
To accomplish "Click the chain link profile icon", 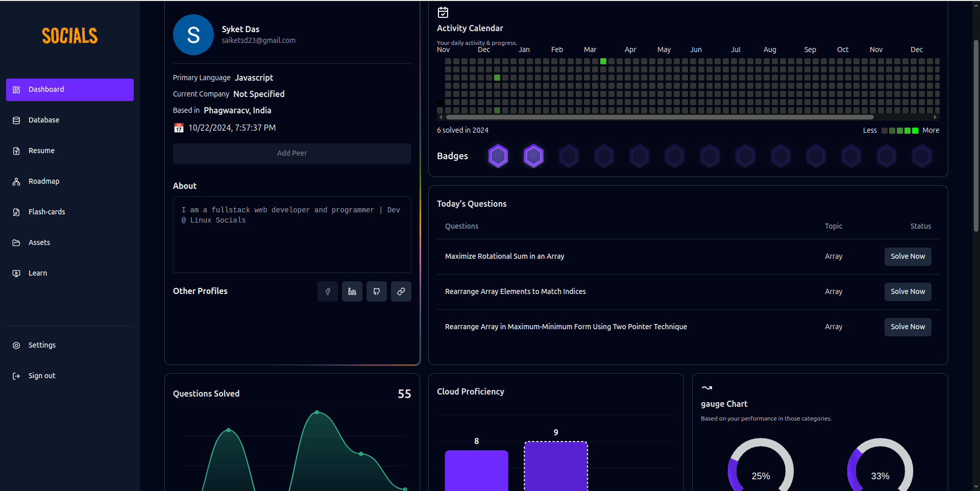I will (x=401, y=291).
